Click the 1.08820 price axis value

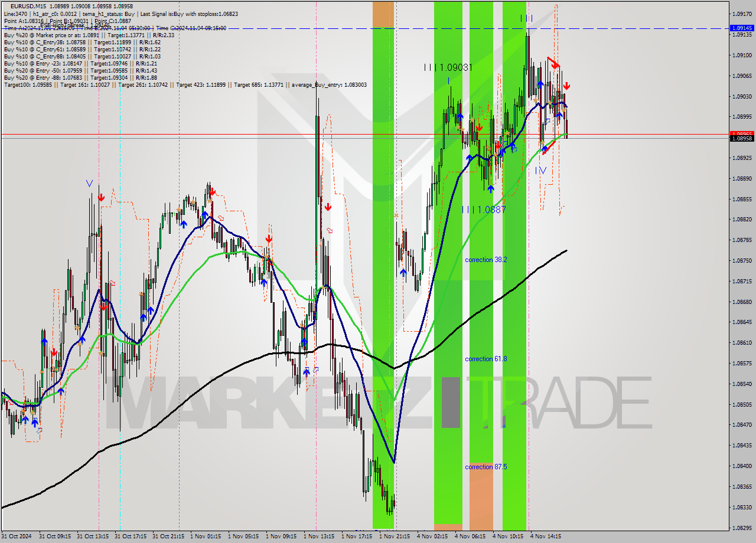click(x=742, y=219)
